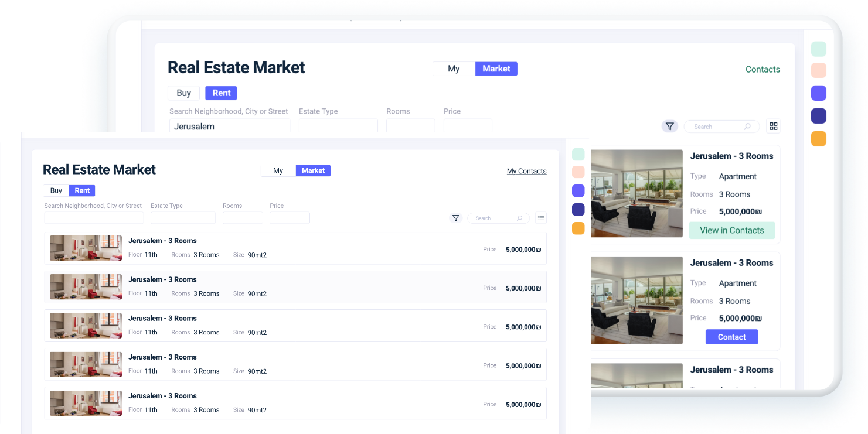Click the search field containing Jerusalem

click(229, 127)
